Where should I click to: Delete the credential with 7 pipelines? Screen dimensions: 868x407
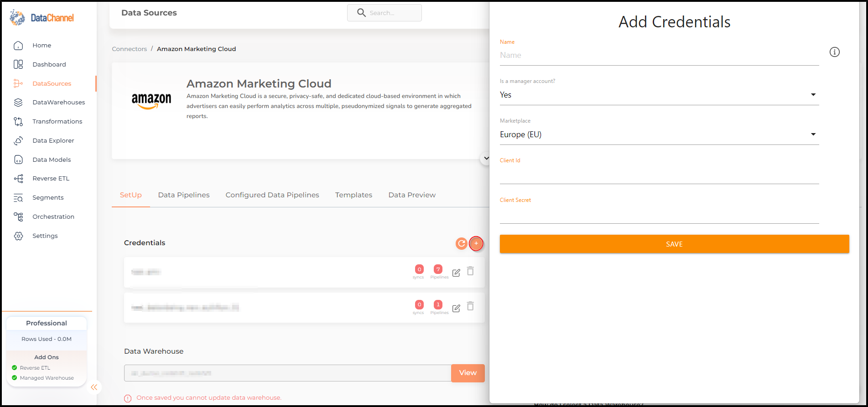pyautogui.click(x=470, y=271)
